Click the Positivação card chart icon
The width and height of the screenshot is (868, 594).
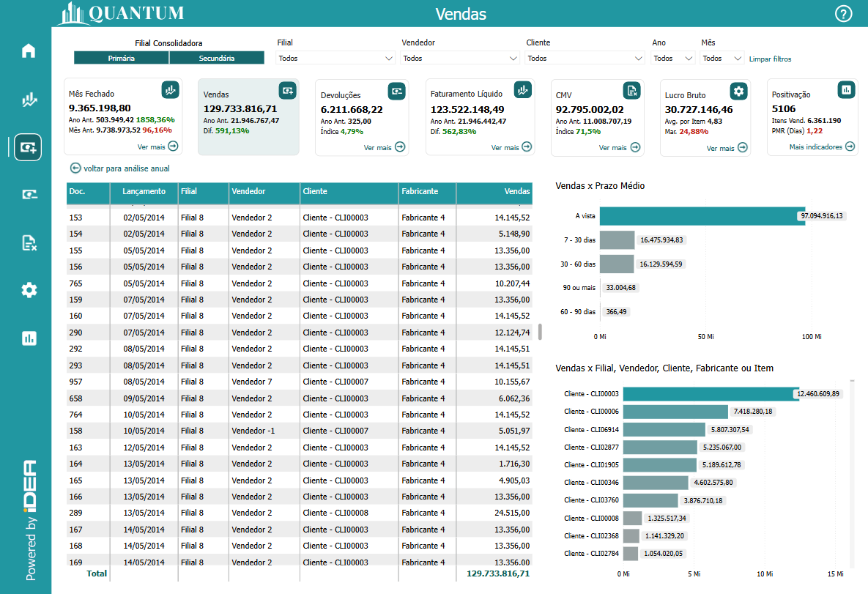pos(846,90)
